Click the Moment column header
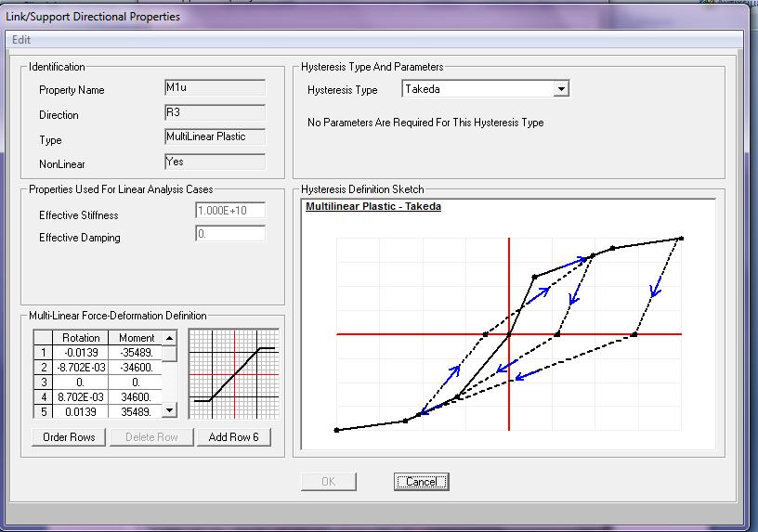 135,338
